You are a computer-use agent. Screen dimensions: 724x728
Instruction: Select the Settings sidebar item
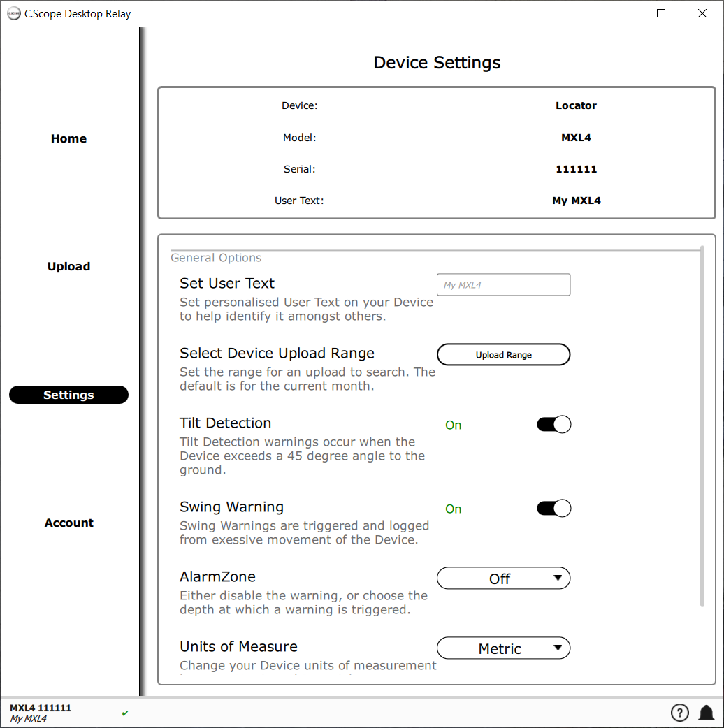click(x=68, y=395)
